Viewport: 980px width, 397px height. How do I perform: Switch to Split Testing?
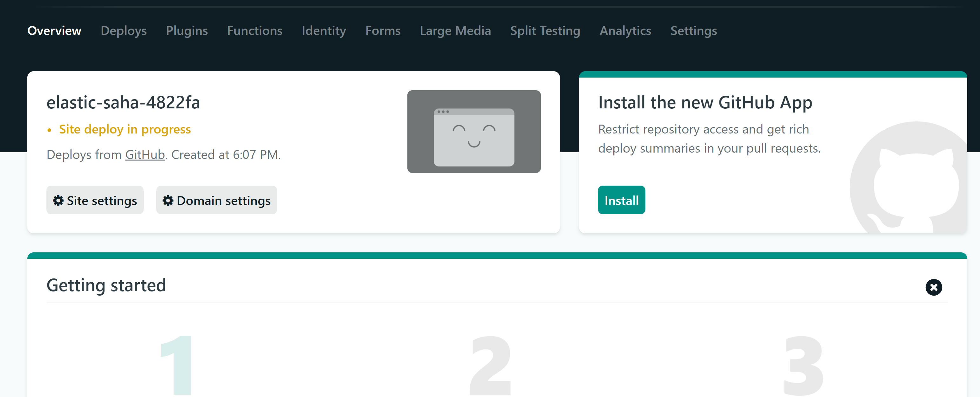(x=545, y=31)
